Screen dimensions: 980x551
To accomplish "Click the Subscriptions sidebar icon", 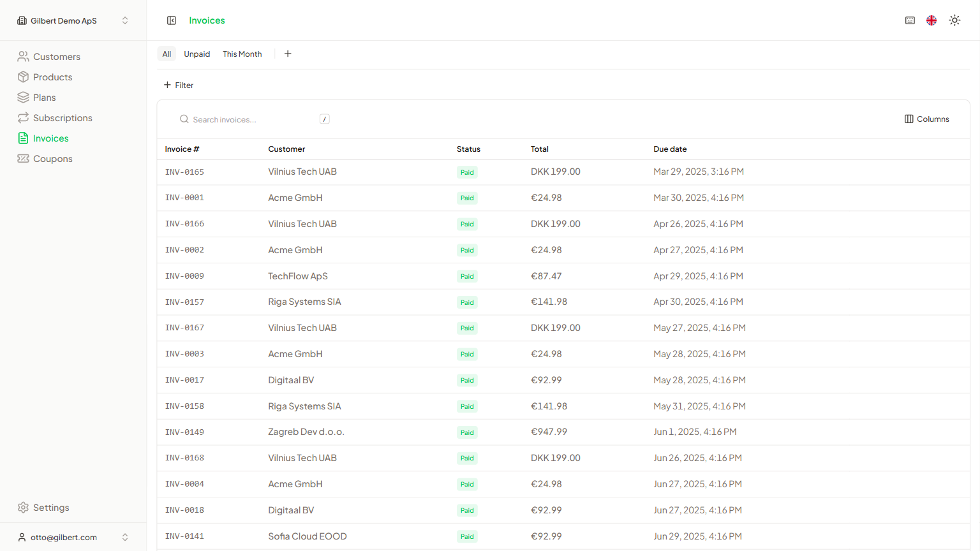I will (23, 117).
